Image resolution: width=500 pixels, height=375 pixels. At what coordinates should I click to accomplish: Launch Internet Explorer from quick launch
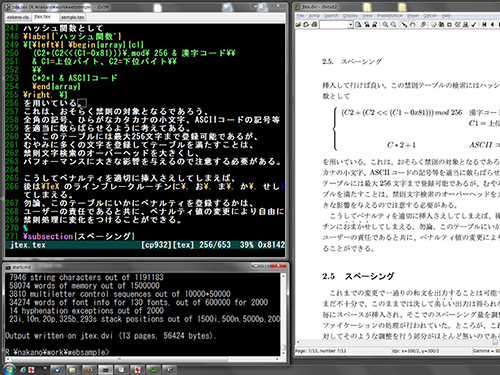click(x=23, y=370)
